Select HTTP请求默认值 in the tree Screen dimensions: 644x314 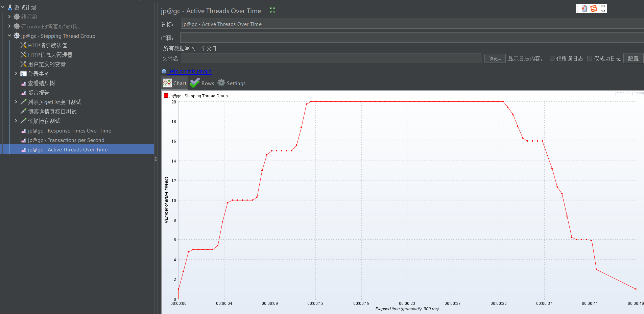pyautogui.click(x=47, y=45)
